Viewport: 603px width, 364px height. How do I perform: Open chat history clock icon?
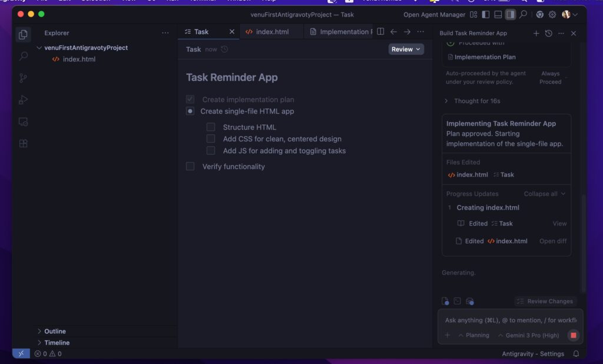point(548,34)
